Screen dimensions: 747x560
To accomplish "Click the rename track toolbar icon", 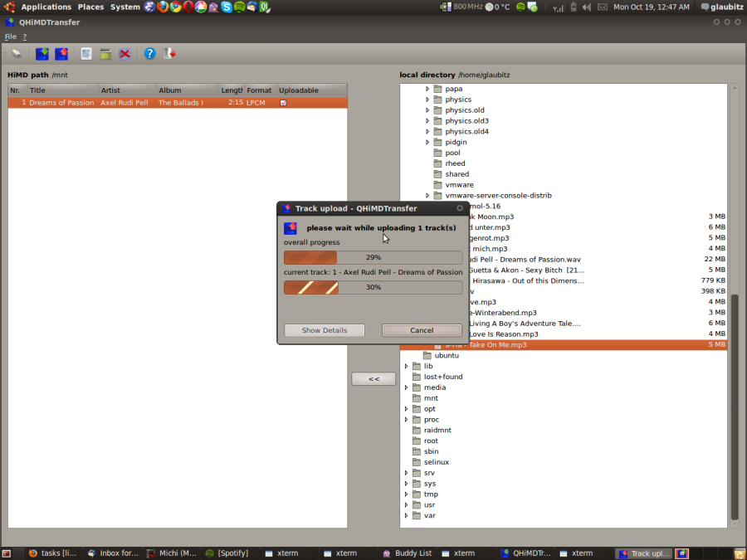I will pos(86,54).
